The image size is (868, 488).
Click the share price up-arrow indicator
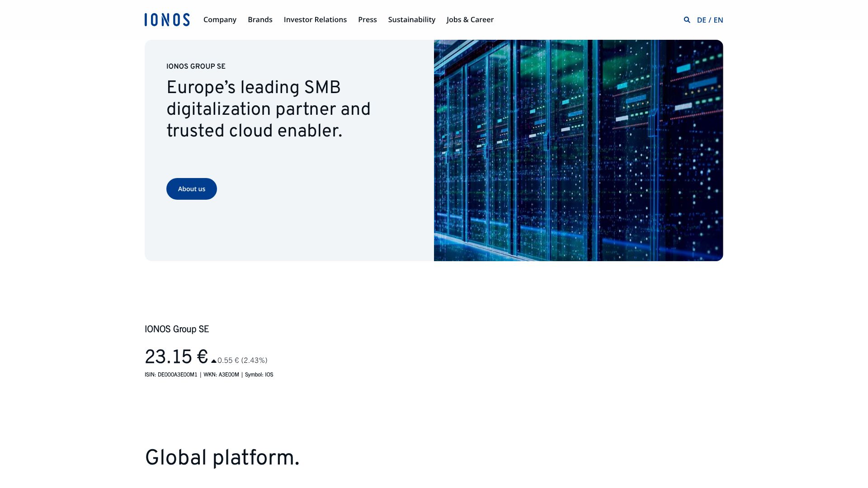(x=214, y=361)
